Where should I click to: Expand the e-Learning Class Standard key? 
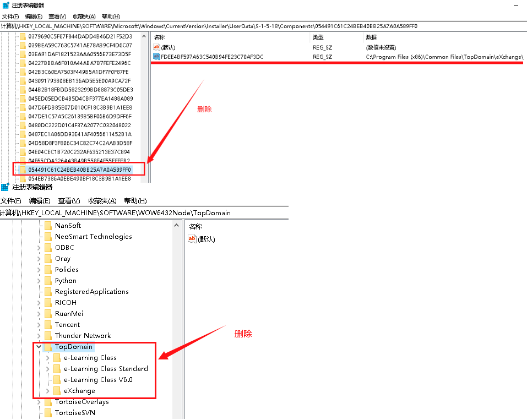[48, 369]
